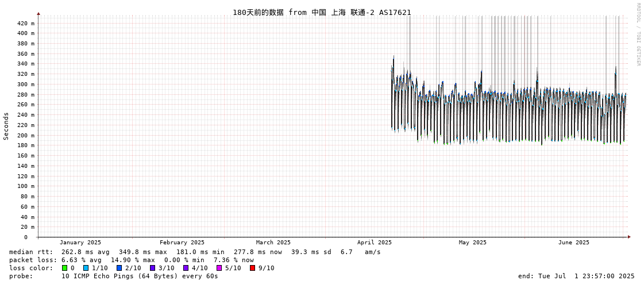Click the 'end: Tue Jul 1 23:57:00 2025' timestamp
644x284 pixels.
(x=576, y=276)
